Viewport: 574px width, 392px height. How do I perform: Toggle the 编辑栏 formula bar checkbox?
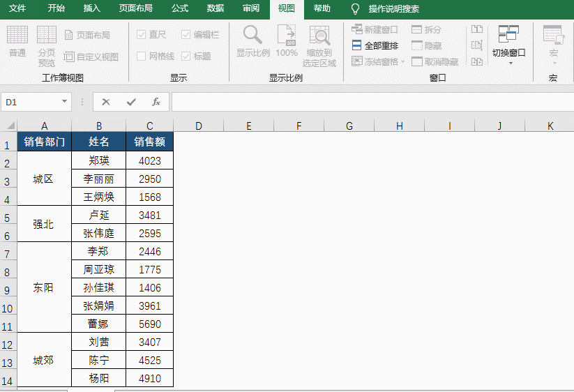click(x=186, y=34)
